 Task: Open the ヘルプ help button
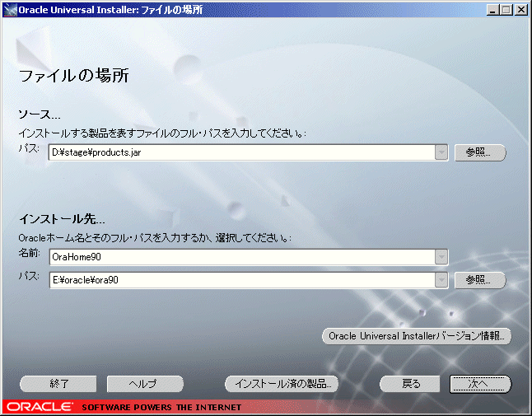(145, 384)
